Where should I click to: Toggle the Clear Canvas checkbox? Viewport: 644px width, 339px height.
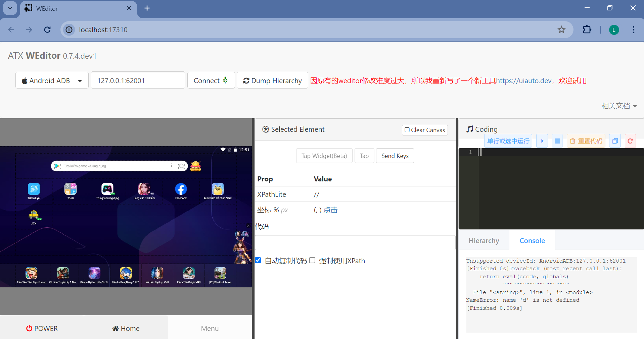425,130
